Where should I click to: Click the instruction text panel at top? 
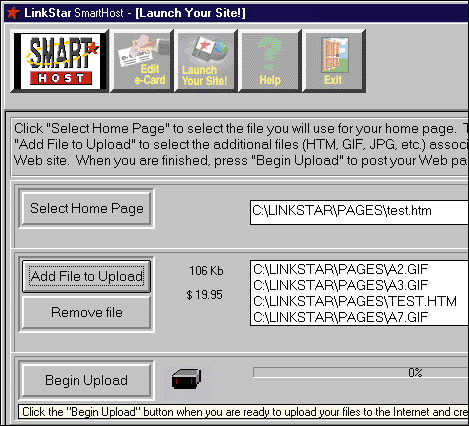point(240,145)
